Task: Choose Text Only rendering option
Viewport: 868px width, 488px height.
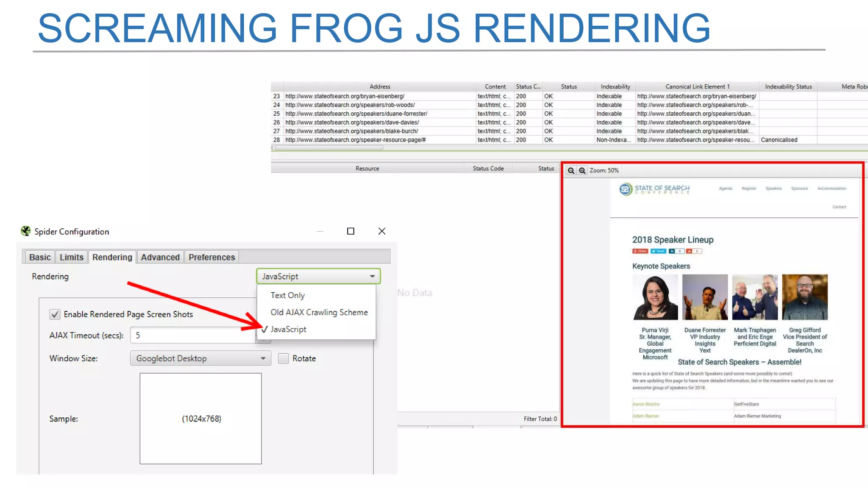Action: 288,295
